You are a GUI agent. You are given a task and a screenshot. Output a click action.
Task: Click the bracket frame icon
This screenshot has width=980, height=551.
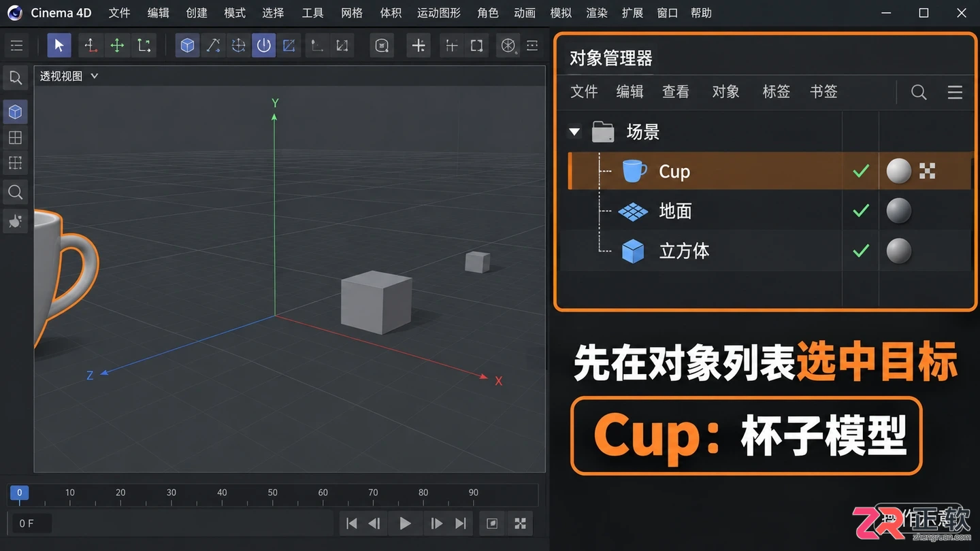click(x=476, y=46)
